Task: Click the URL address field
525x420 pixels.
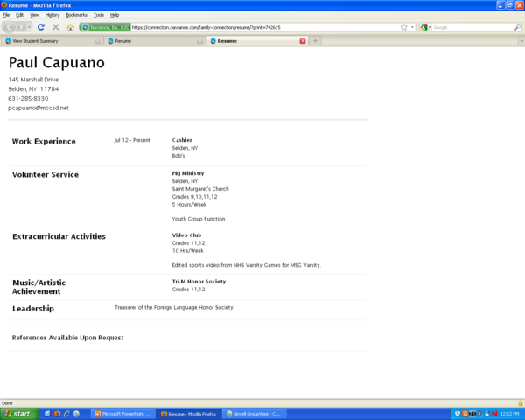Action: (x=264, y=27)
